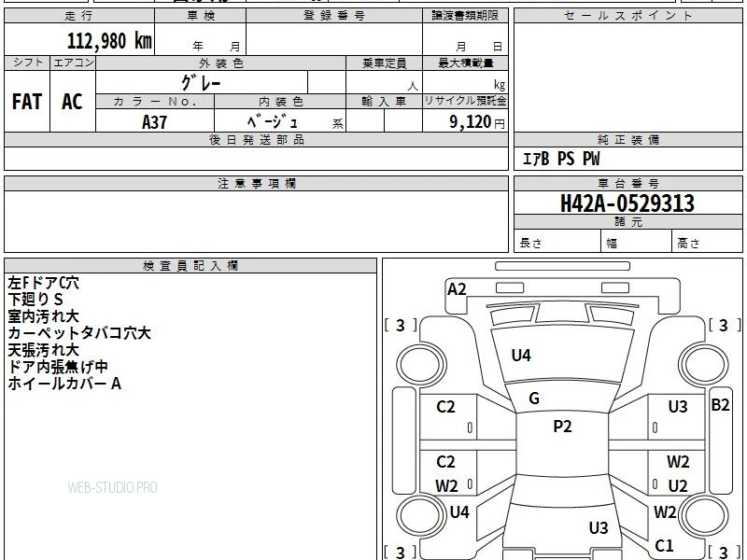Click the 後日発送部品 section header
The width and height of the screenshot is (747, 560).
(256, 140)
